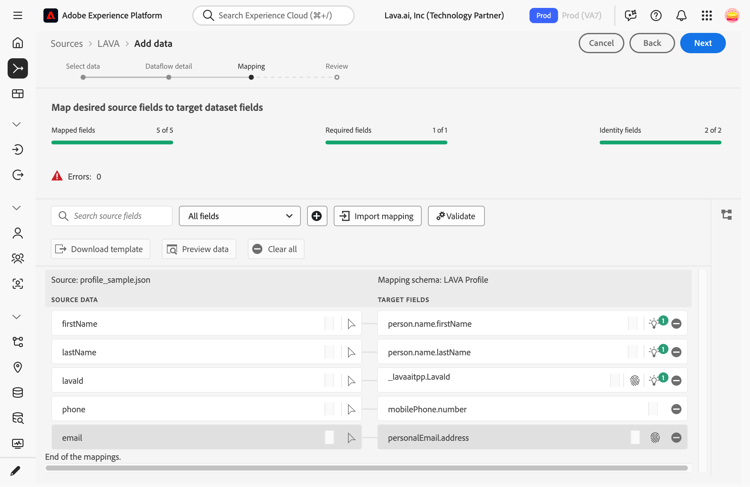Select source arrow for phone field
The image size is (750, 487).
click(x=351, y=410)
